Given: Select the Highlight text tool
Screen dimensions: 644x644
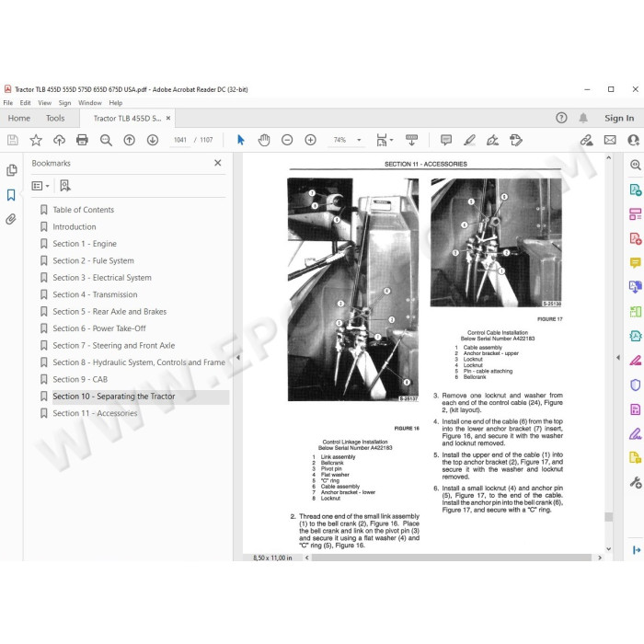Looking at the screenshot, I should [469, 140].
